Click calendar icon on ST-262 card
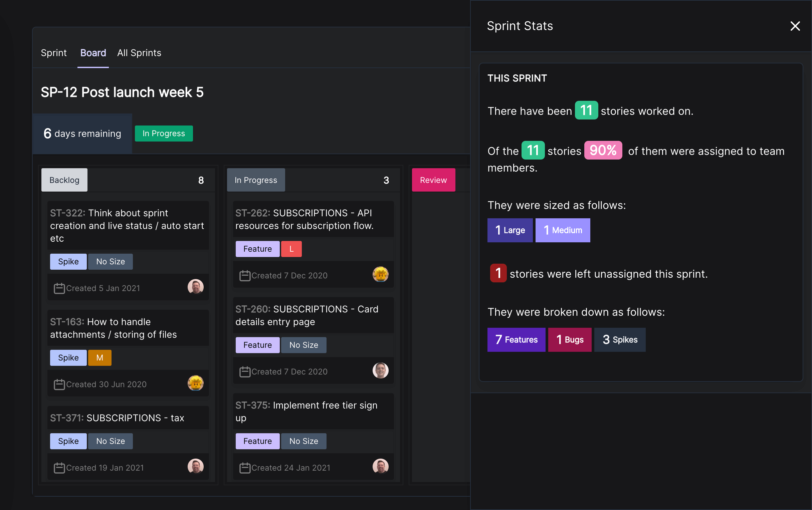This screenshot has height=510, width=812. click(x=245, y=276)
